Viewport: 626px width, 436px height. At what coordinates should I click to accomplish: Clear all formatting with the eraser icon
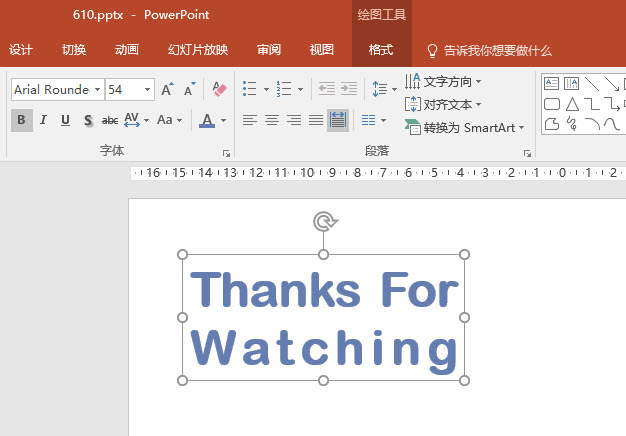tap(219, 89)
